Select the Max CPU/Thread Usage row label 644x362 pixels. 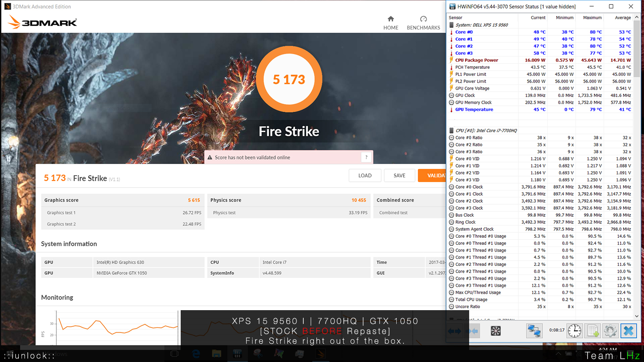[478, 293]
